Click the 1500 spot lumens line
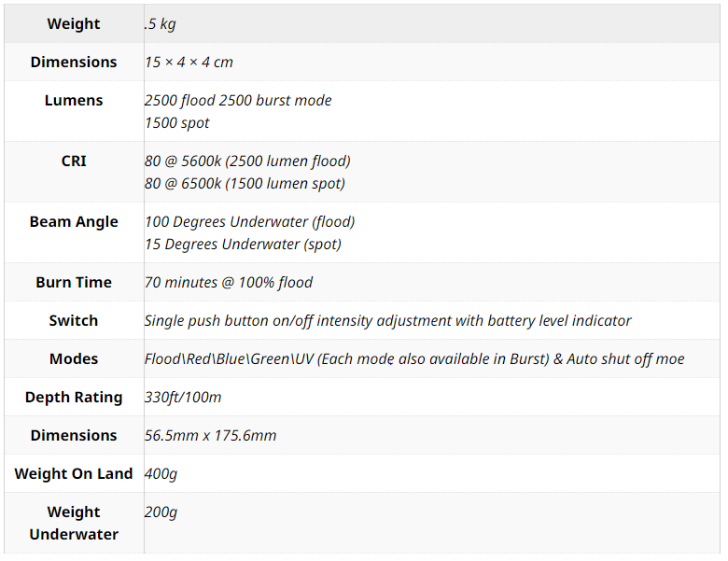This screenshot has width=728, height=561. (x=177, y=123)
